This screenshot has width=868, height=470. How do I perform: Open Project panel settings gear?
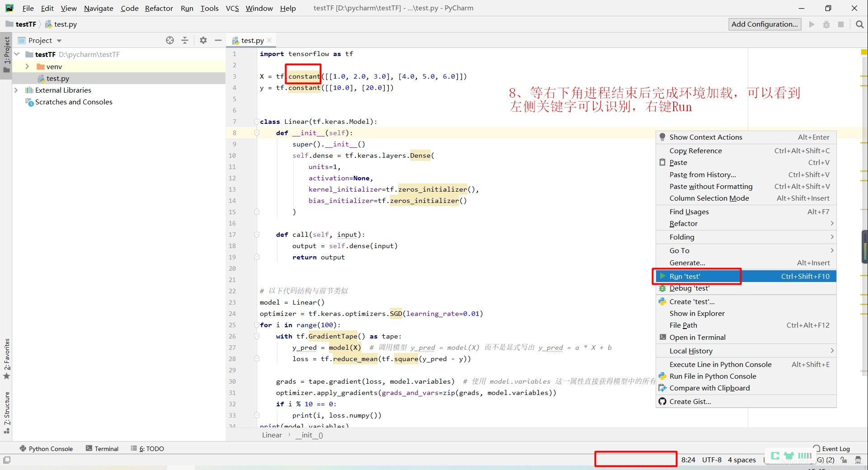tap(203, 40)
